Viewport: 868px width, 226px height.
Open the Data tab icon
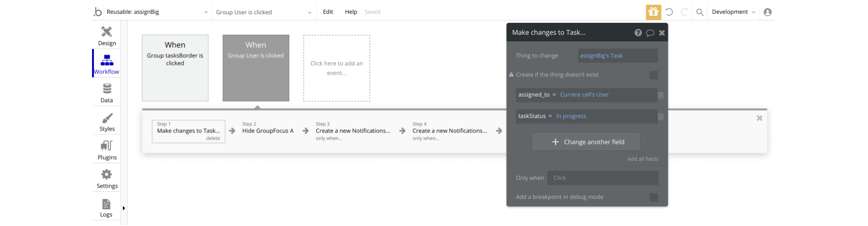tap(107, 93)
